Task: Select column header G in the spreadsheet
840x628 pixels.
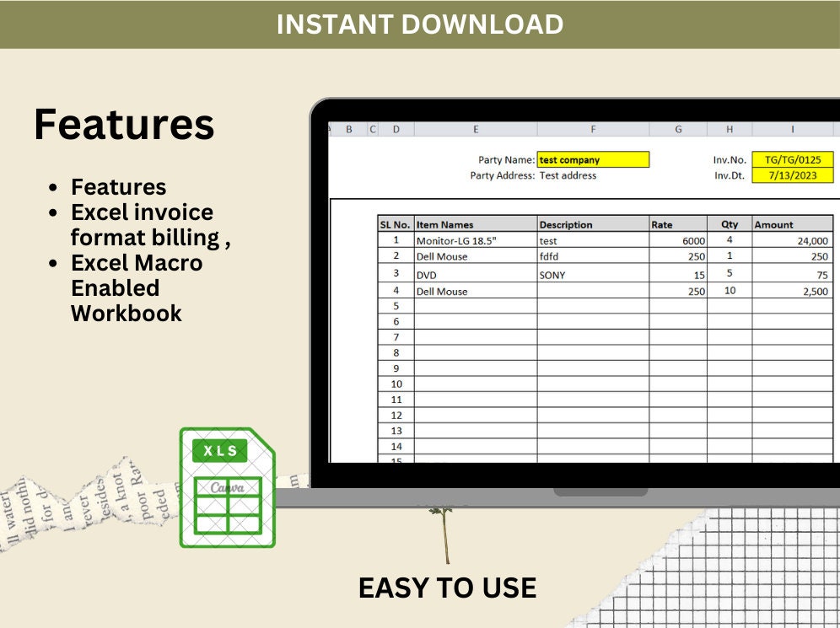Action: pos(678,129)
